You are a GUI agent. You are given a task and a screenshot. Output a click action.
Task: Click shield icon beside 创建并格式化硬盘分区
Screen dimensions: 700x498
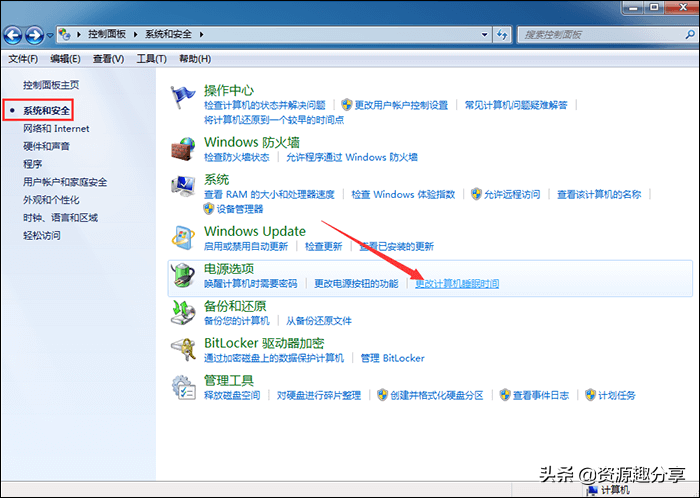coord(383,395)
